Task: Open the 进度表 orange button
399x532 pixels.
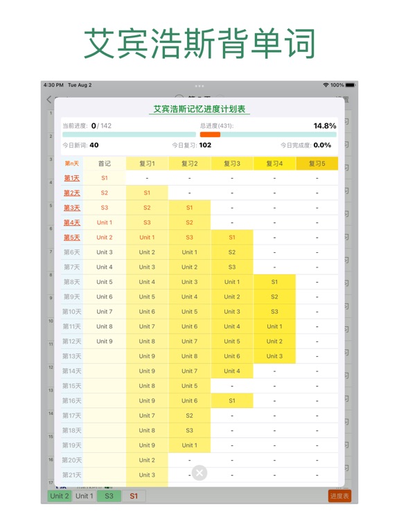Action: coord(339,496)
